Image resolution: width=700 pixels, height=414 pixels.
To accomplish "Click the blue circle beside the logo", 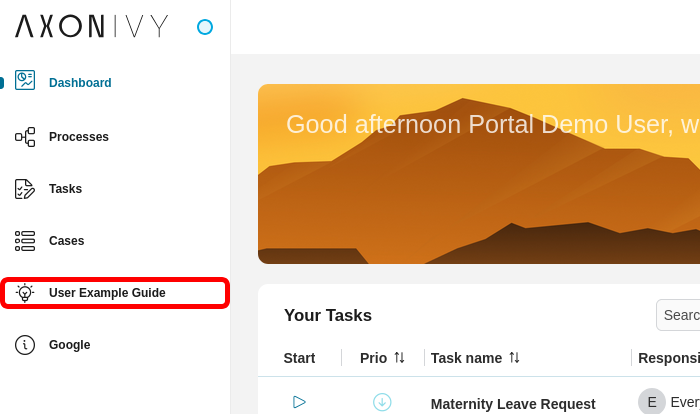I will click(x=205, y=27).
